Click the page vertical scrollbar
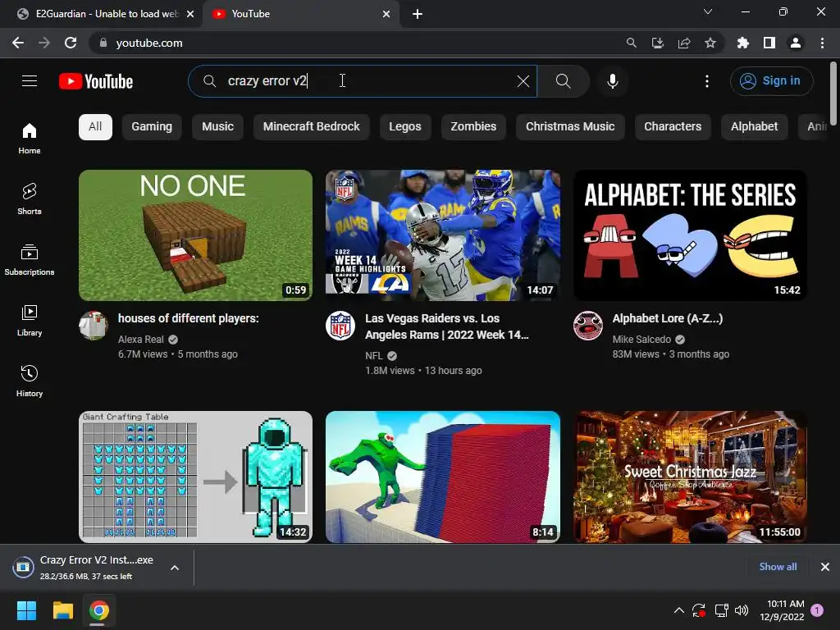This screenshot has height=630, width=840. point(833,94)
